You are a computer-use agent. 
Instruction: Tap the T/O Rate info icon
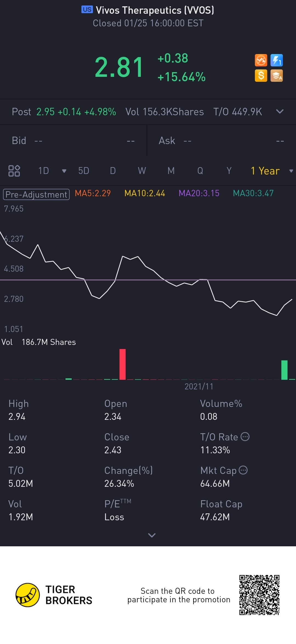[x=245, y=437]
